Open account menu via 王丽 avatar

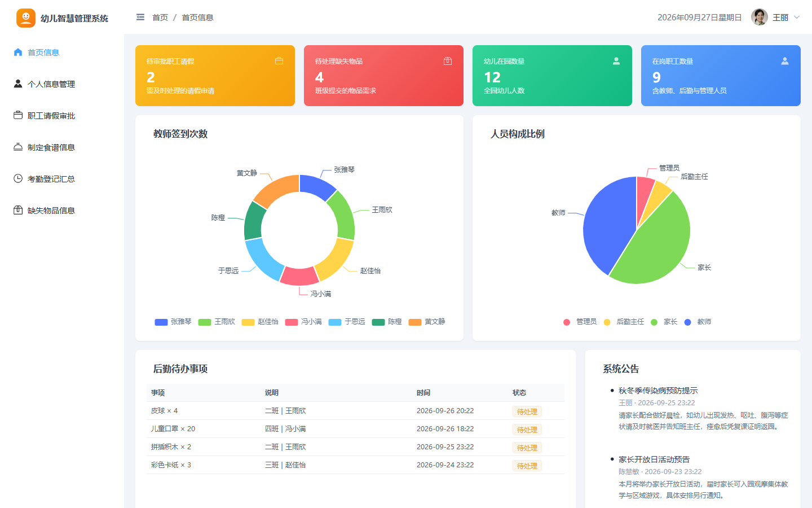760,17
